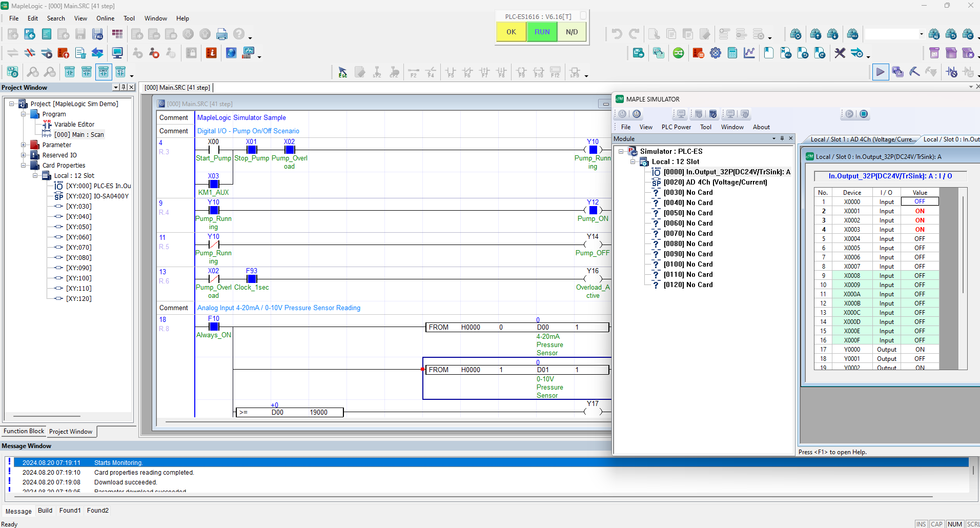Open the empty combo box dropdown in the toolbar
This screenshot has width=980, height=528.
click(921, 34)
